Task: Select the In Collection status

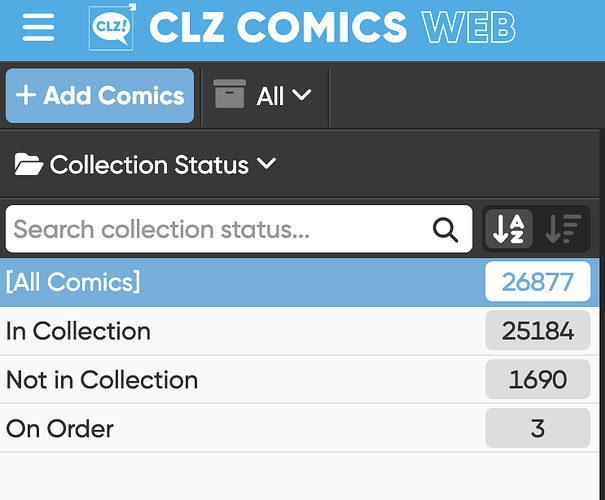Action: click(78, 331)
